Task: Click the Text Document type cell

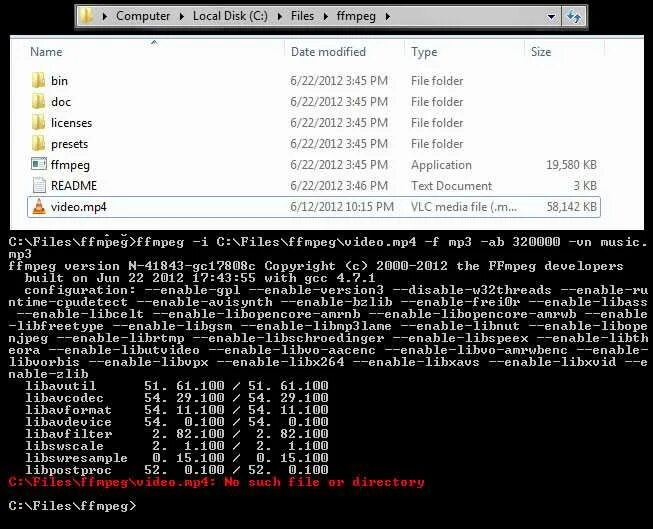Action: pyautogui.click(x=451, y=186)
